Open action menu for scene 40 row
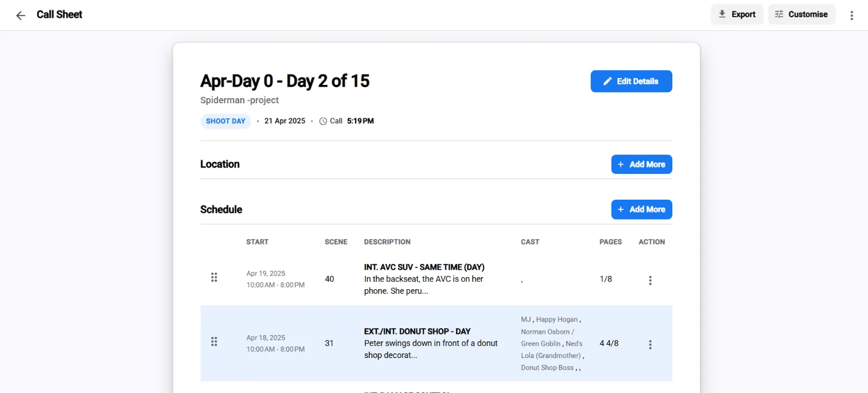This screenshot has height=393, width=868. point(650,281)
